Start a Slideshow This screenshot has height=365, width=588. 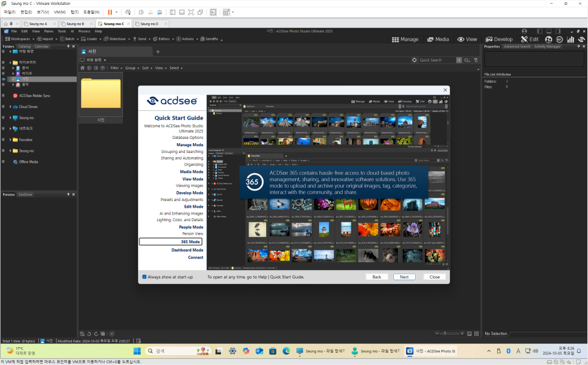coord(114,38)
